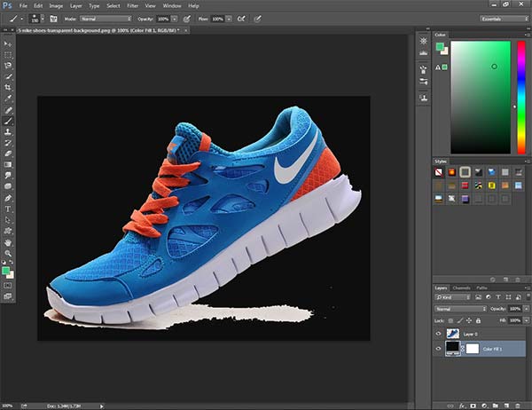Screen dimensions: 532x410
Task: Close the nike shoes document tab
Action: coord(186,30)
